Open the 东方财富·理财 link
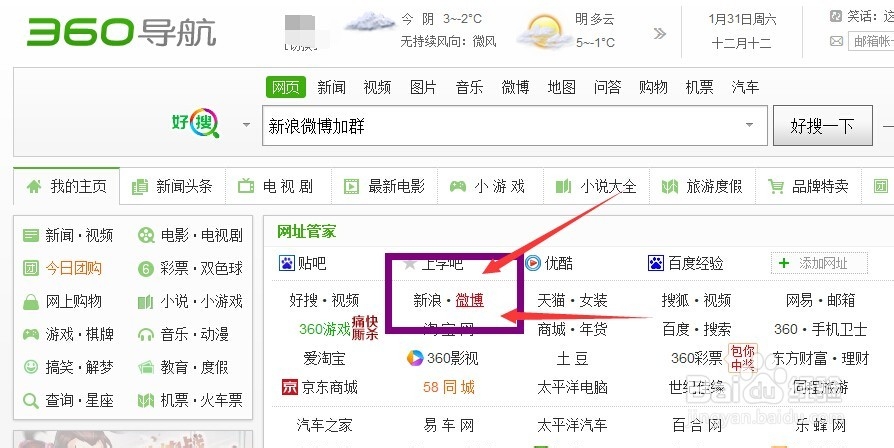The width and height of the screenshot is (894, 448). click(820, 358)
